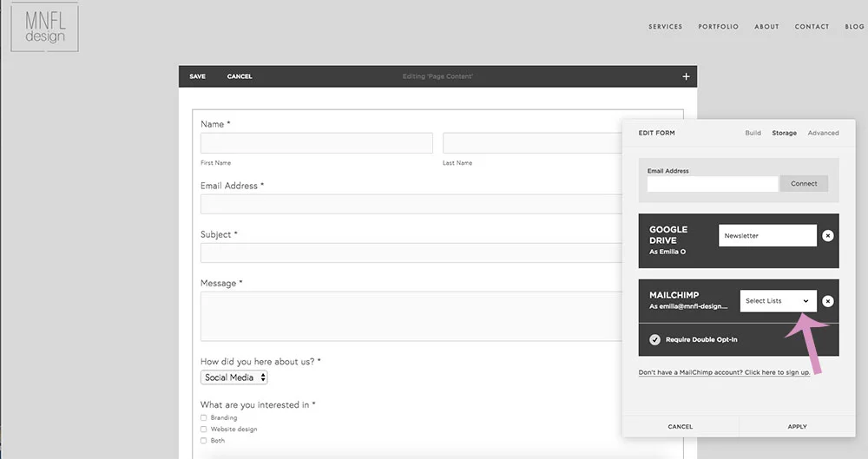Remove the Google Drive storage connection

tap(827, 236)
